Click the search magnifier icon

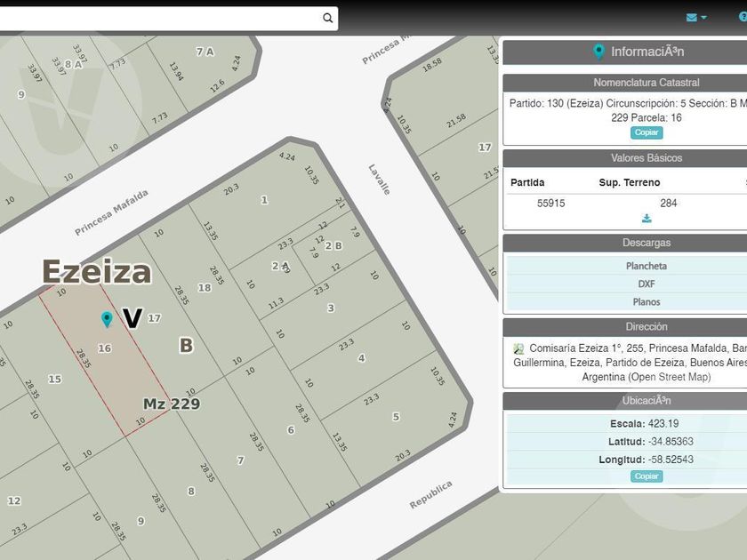(x=328, y=18)
